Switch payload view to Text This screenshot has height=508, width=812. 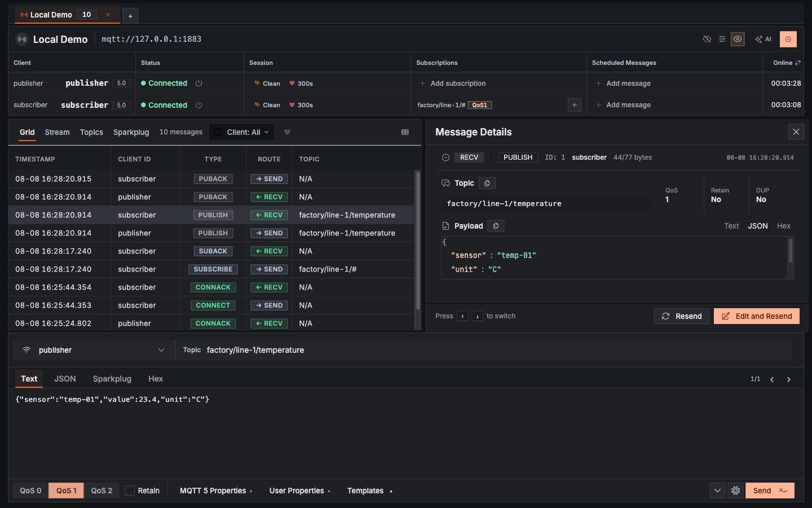pyautogui.click(x=731, y=226)
